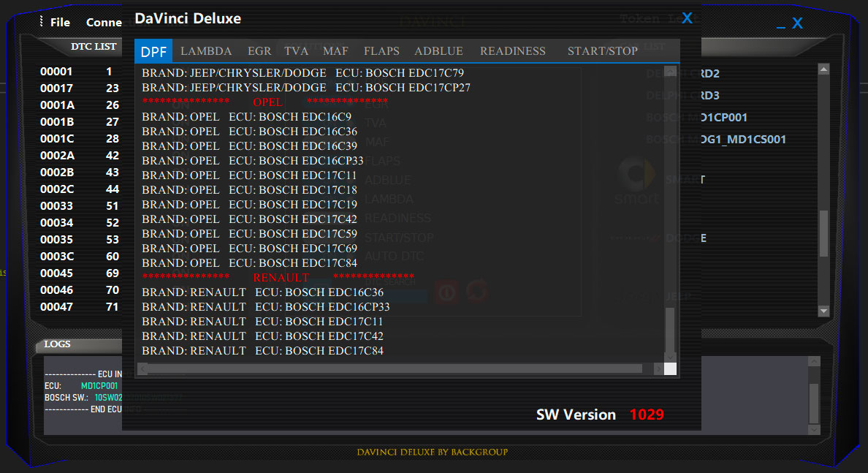Click the LOGS panel scrollbar down arrow
Image resolution: width=868 pixels, height=473 pixels.
click(814, 429)
